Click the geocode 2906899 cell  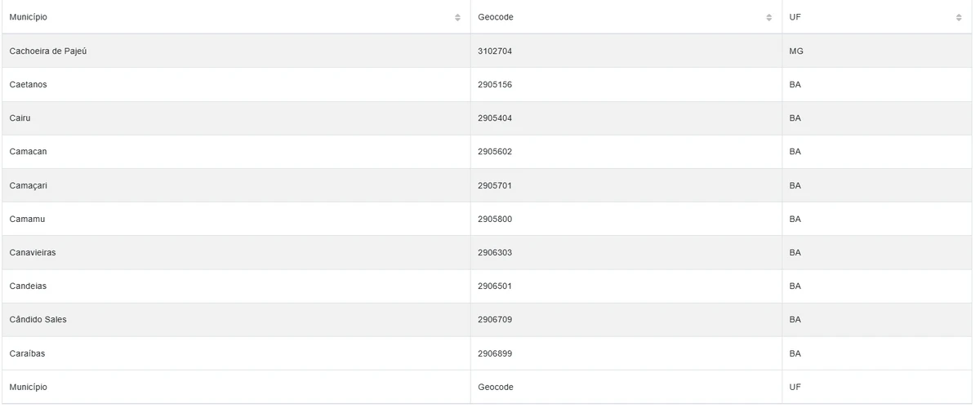pos(495,353)
